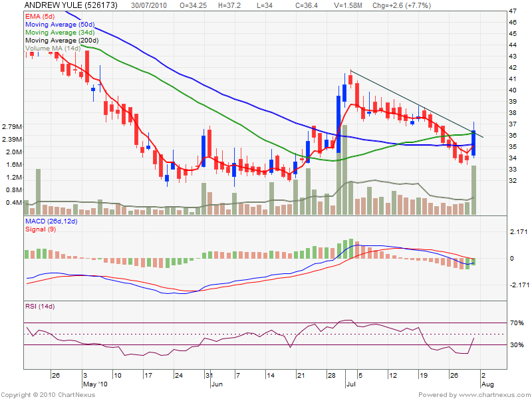Click the RSI (14d) panel label
The height and width of the screenshot is (399, 532).
40,306
